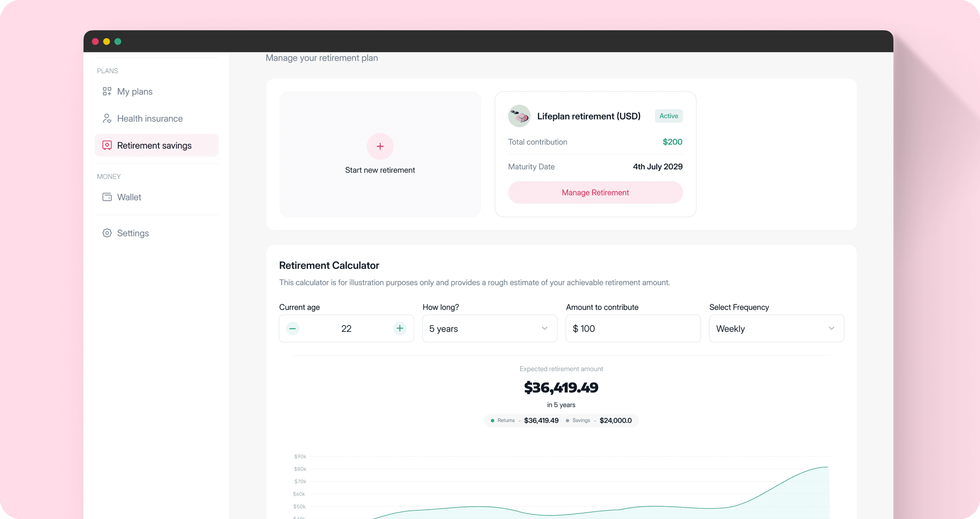Increase current age with the plus button
Image resolution: width=980 pixels, height=519 pixels.
pos(400,329)
